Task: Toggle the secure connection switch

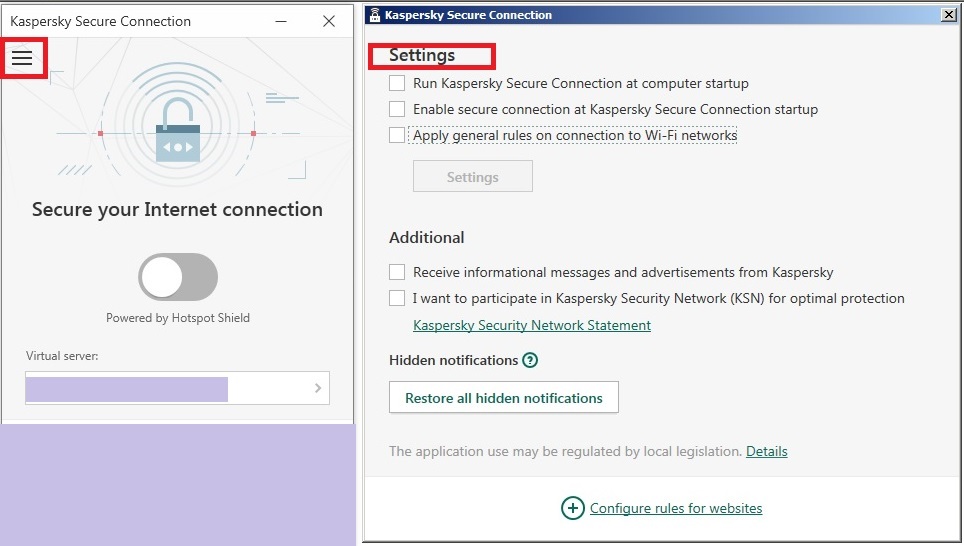Action: tap(178, 277)
